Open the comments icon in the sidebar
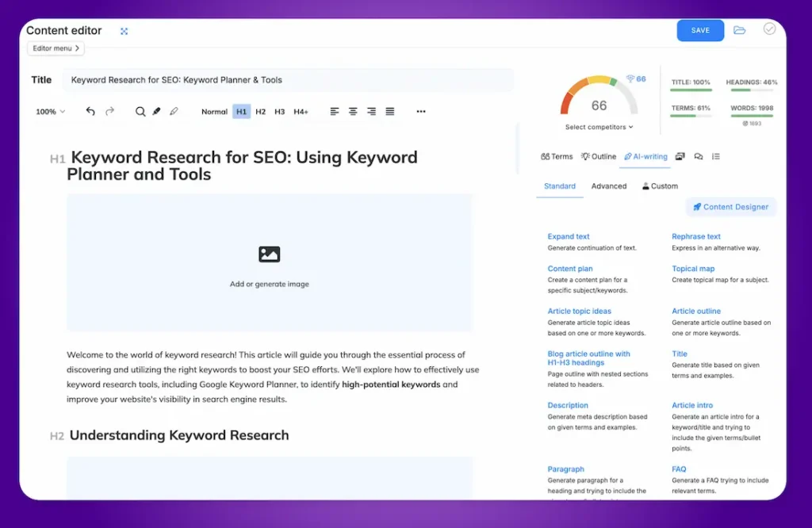 pos(699,156)
